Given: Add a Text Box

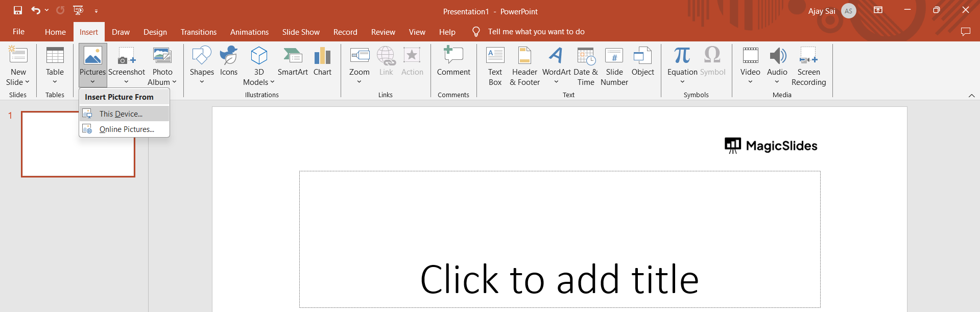Looking at the screenshot, I should pos(495,66).
